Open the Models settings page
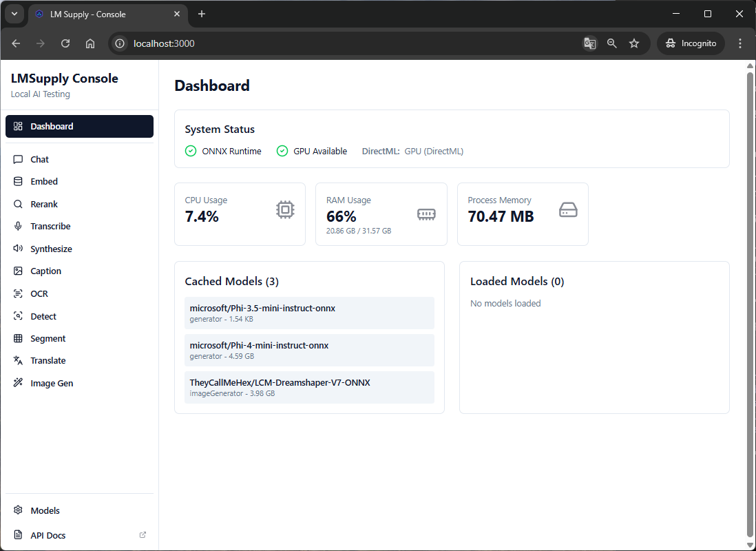The height and width of the screenshot is (551, 756). coord(80,510)
